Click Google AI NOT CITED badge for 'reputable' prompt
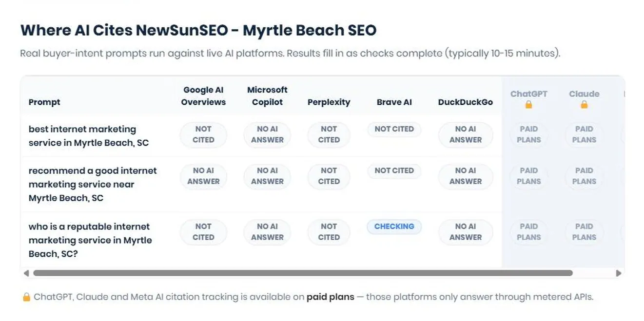The height and width of the screenshot is (321, 644). coord(203,232)
